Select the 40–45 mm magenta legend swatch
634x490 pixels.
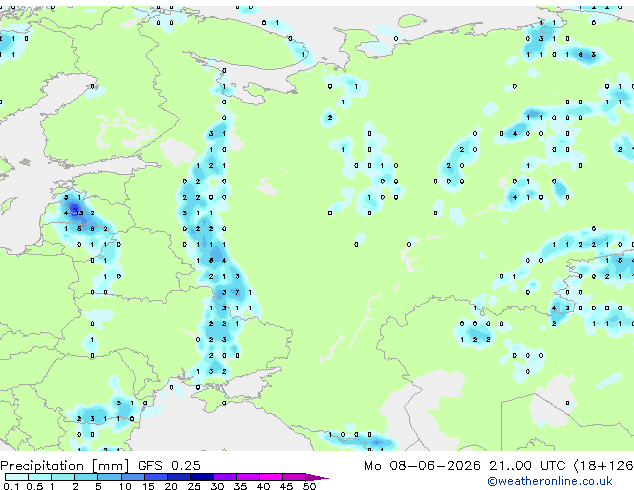pos(271,477)
